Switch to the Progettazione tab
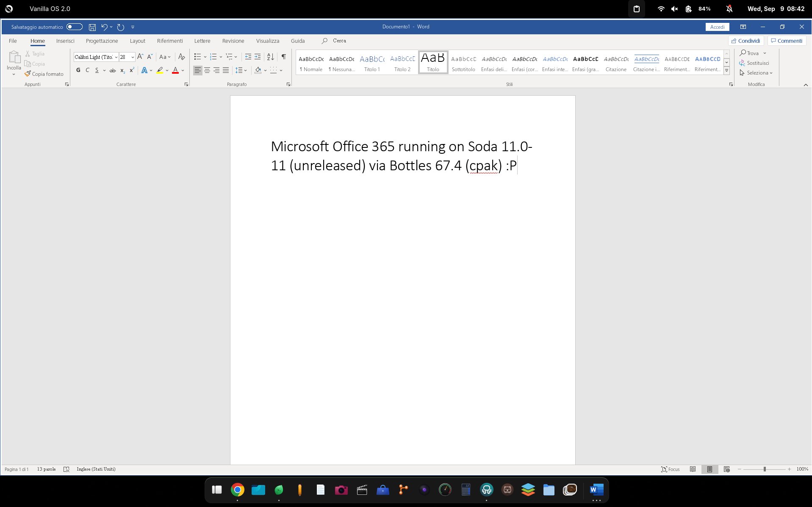The height and width of the screenshot is (507, 812). point(102,41)
